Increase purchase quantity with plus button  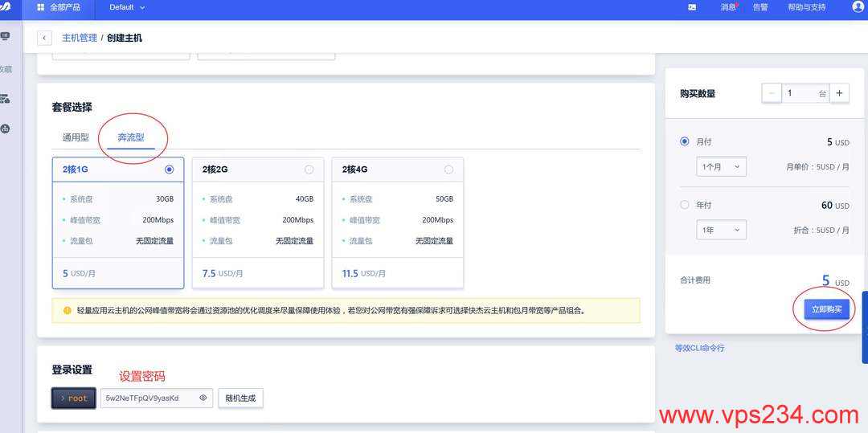pyautogui.click(x=839, y=93)
